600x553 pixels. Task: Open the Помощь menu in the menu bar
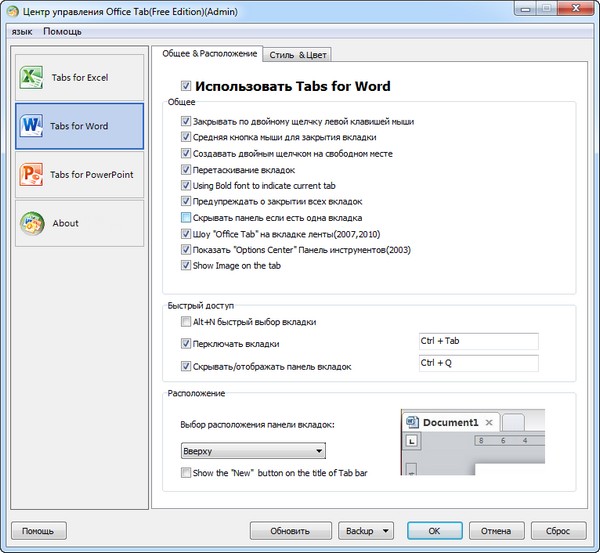[x=63, y=32]
